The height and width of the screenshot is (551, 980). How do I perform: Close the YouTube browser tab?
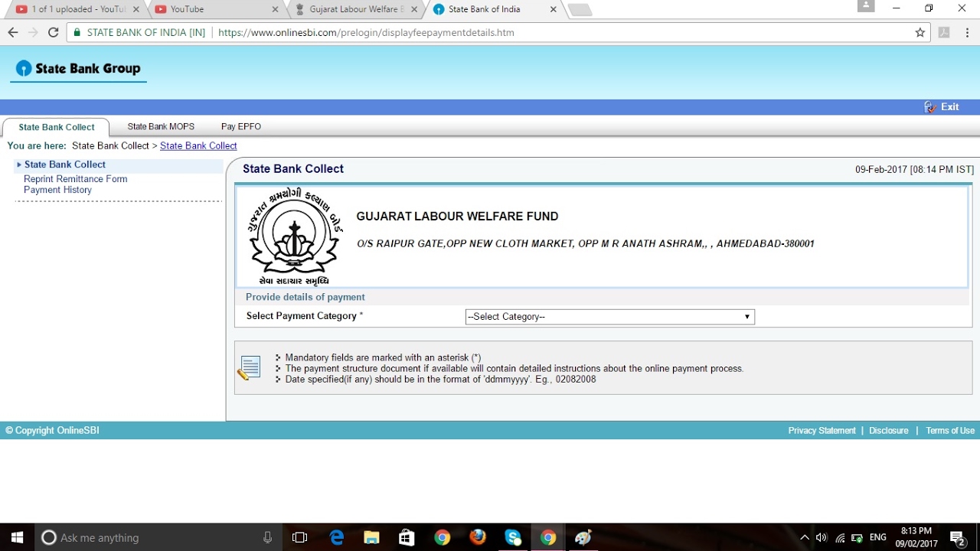click(x=275, y=9)
